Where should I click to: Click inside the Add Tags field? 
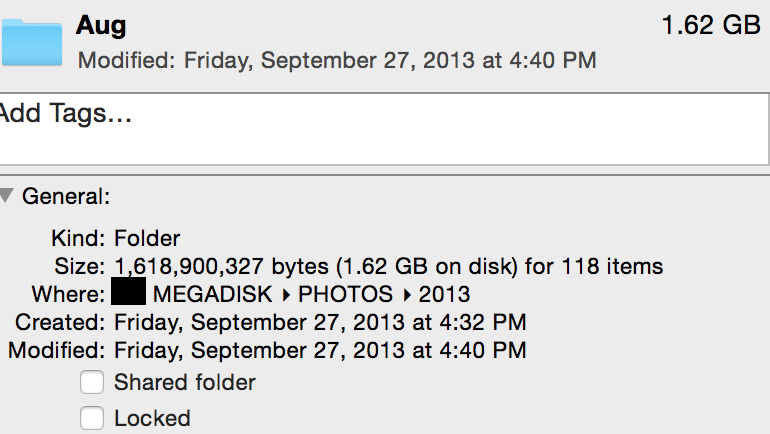[x=384, y=129]
